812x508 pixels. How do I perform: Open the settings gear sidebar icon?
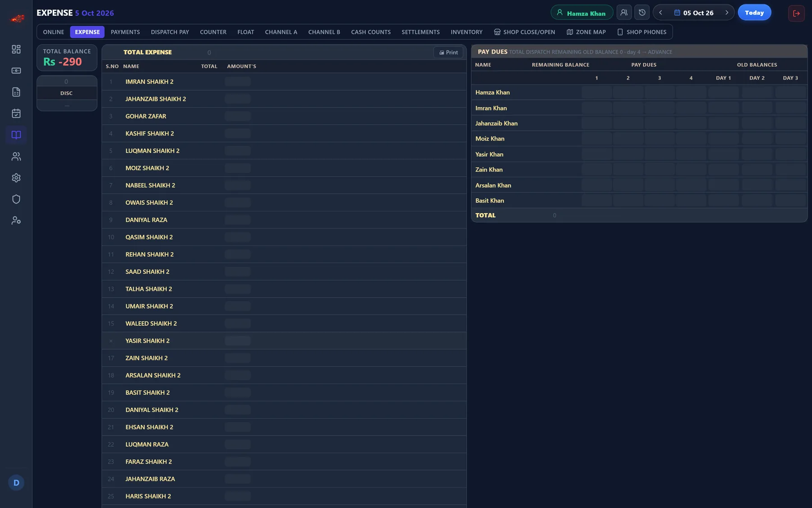[x=16, y=178]
